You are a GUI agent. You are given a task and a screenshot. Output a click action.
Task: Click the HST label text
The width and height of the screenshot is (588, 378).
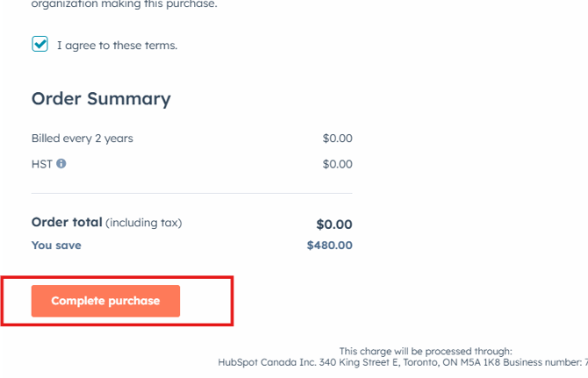(x=41, y=163)
